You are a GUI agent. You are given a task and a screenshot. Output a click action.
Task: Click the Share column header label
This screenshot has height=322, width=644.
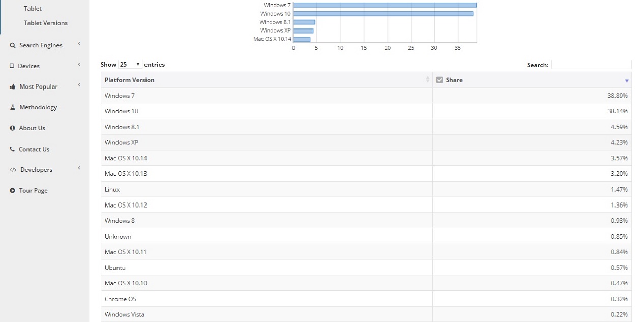pyautogui.click(x=454, y=80)
